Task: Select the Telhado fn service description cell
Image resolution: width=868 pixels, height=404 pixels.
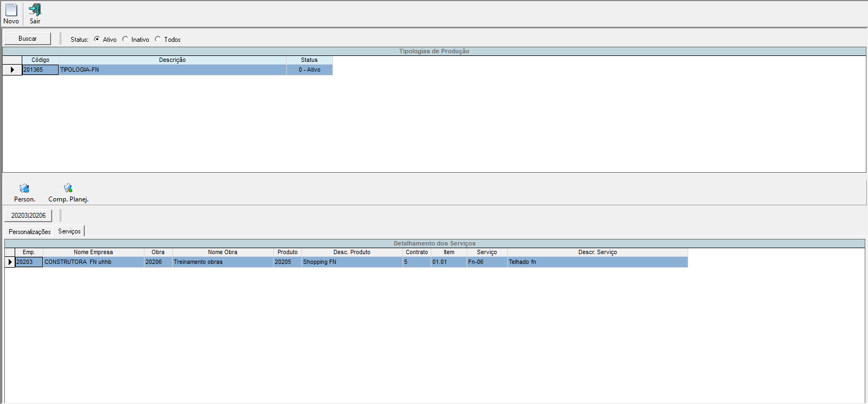Action: 597,262
